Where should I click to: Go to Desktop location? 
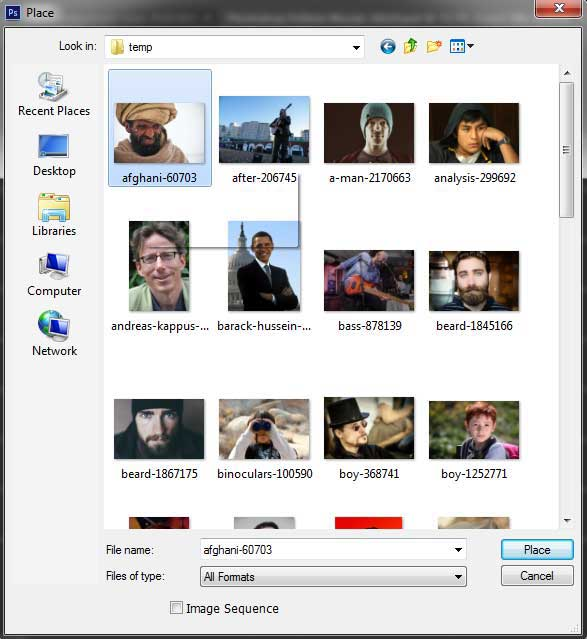[x=54, y=155]
